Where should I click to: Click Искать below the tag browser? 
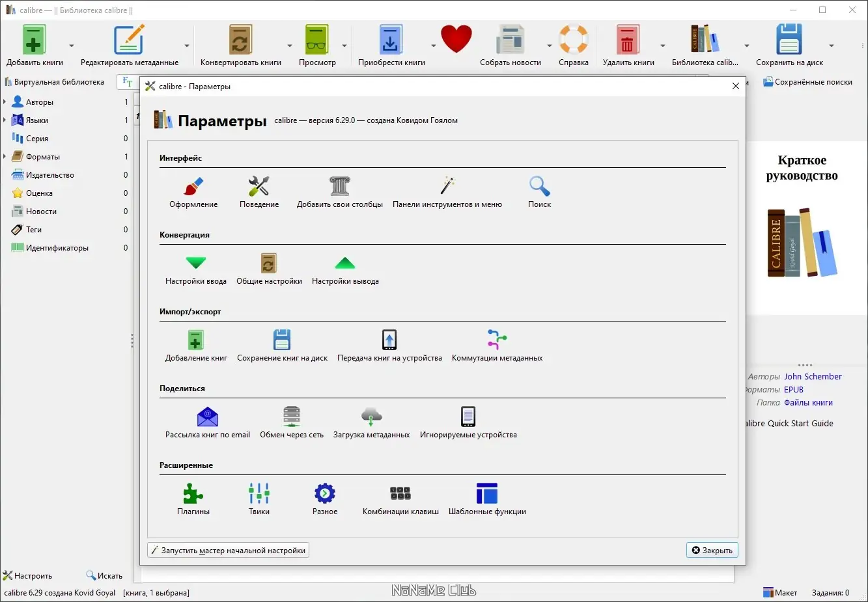(x=104, y=576)
